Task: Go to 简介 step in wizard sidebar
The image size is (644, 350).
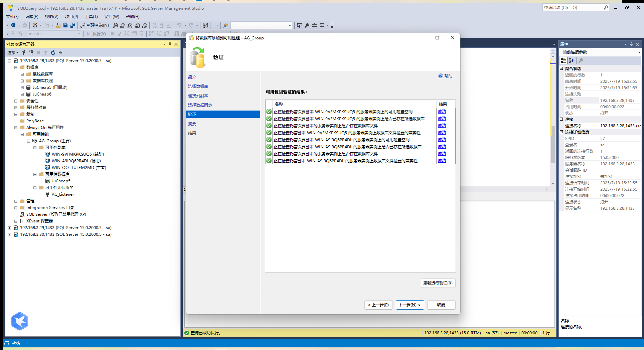Action: [192, 77]
